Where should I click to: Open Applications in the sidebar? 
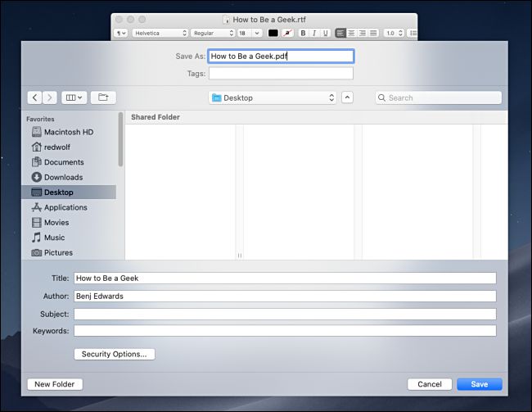(69, 207)
